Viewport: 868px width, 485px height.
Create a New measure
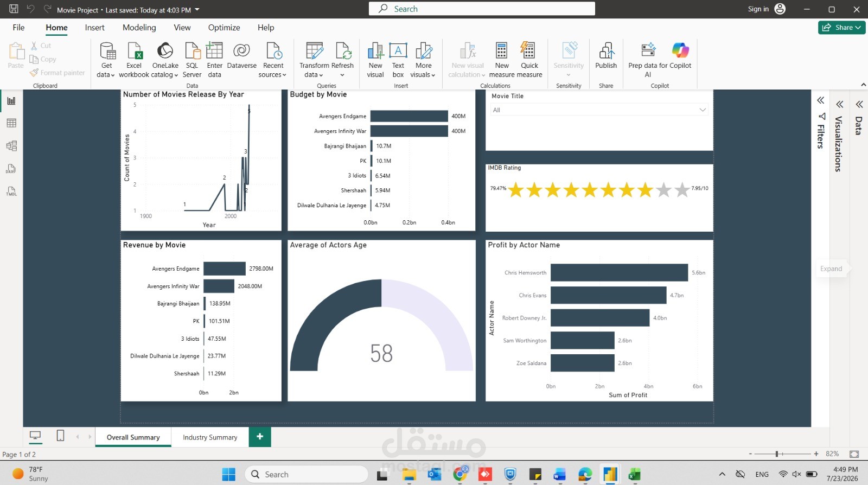(x=502, y=60)
